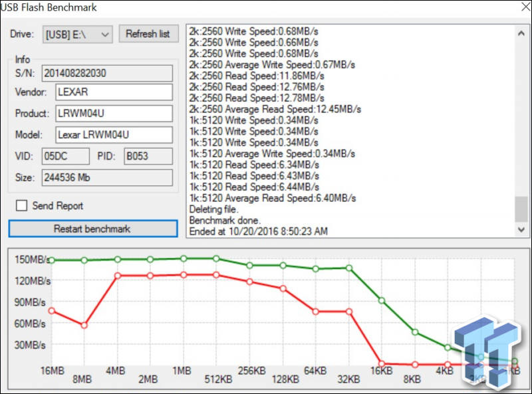
Task: Click the Read Speed:6.43MB/s log entry
Action: 254,176
